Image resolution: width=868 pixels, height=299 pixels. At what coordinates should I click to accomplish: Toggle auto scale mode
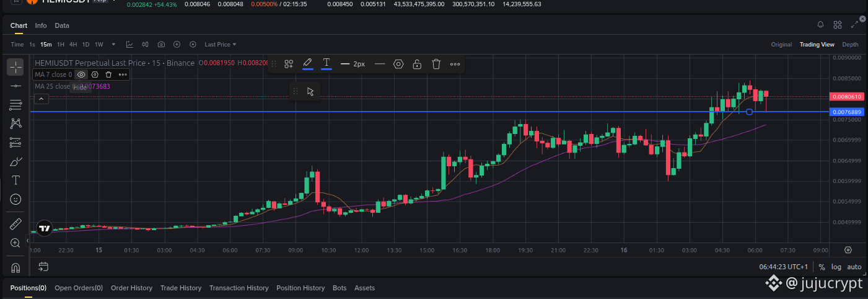[x=854, y=267]
